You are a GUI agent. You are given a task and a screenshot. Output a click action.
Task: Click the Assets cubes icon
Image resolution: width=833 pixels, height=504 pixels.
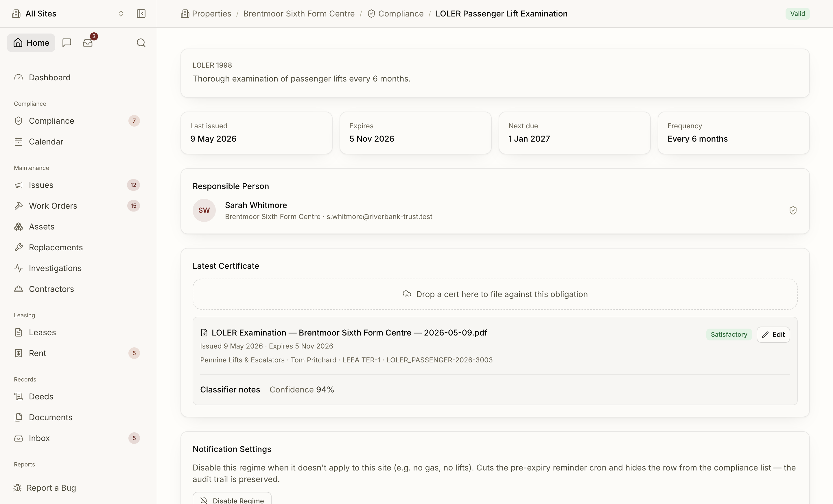tap(19, 226)
